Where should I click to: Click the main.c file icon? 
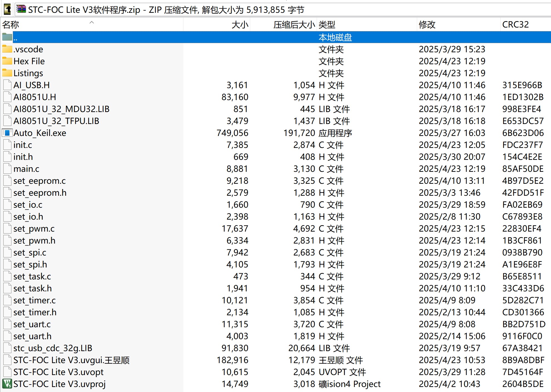point(7,169)
